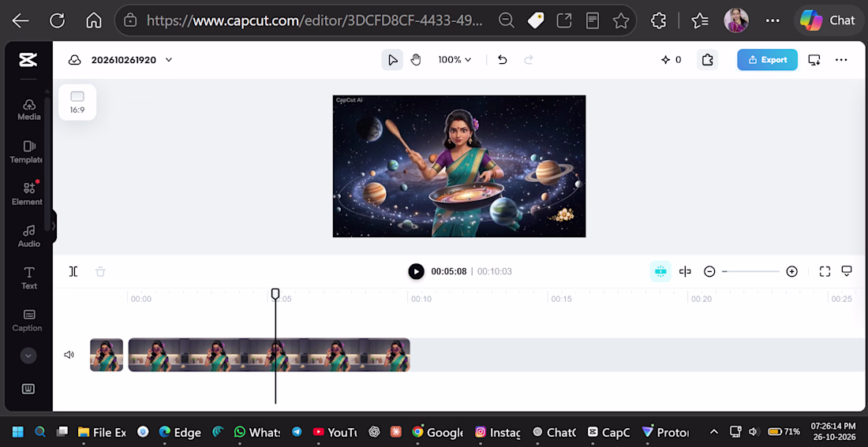868x447 pixels.
Task: Open the Elements panel
Action: click(27, 194)
